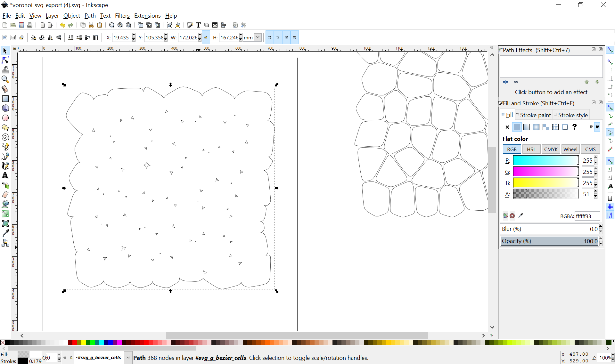Open the units dropdown showing mm
The width and height of the screenshot is (615, 364).
[258, 37]
